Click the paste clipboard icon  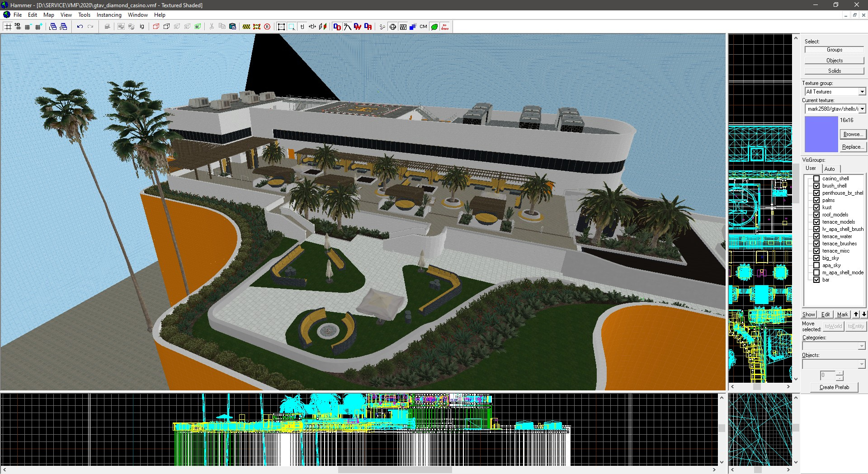232,27
